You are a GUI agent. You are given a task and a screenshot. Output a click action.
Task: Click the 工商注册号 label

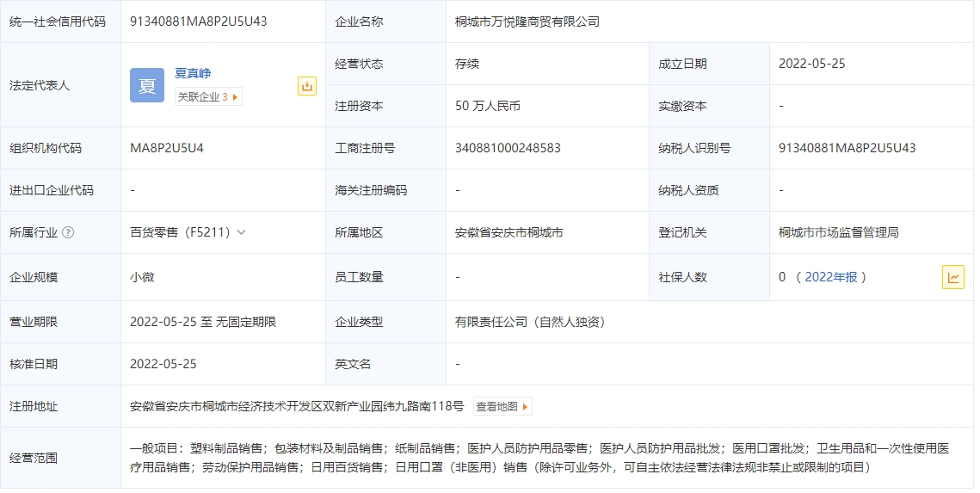[x=365, y=148]
